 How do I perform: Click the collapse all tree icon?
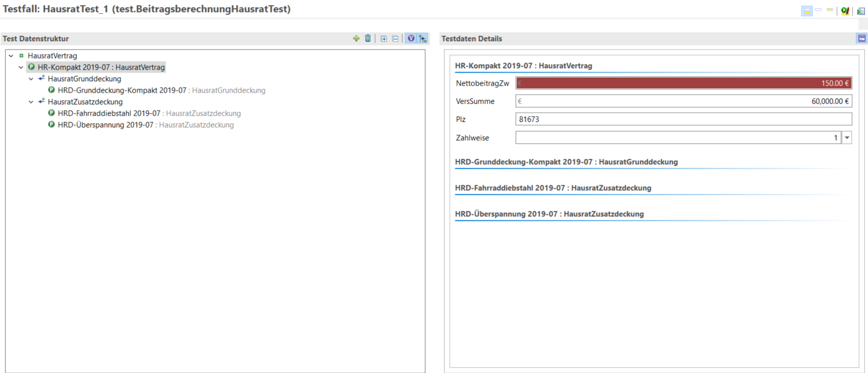[395, 39]
